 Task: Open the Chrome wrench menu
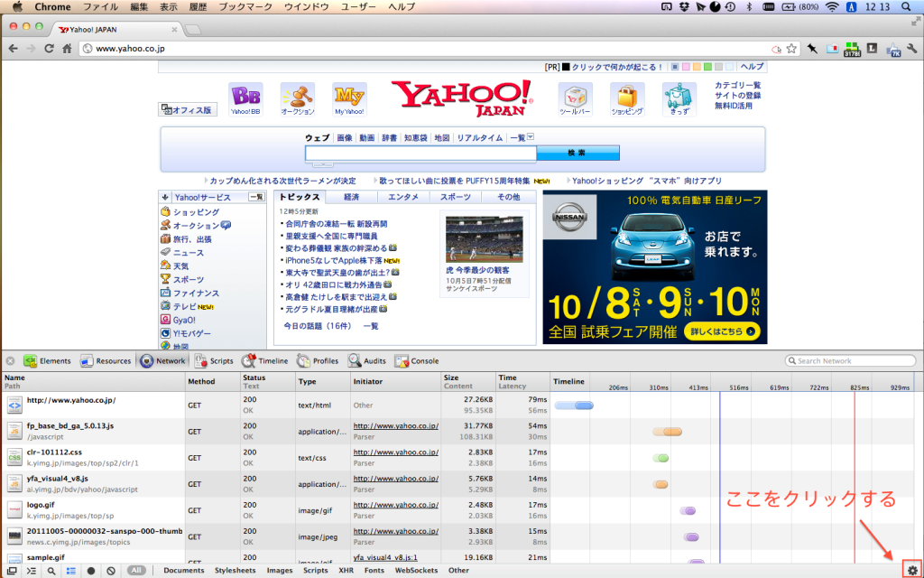point(912,49)
